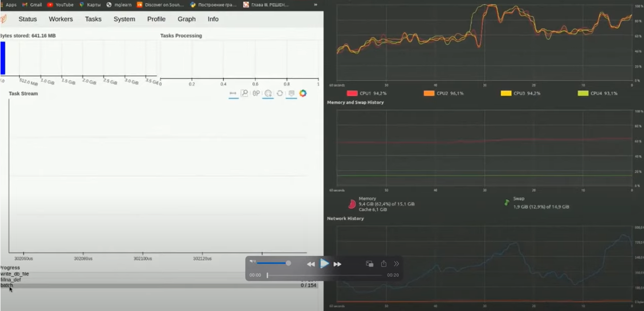Viewport: 644px width, 311px height.
Task: Click the 00:00 elapsed time label
Action: (255, 275)
